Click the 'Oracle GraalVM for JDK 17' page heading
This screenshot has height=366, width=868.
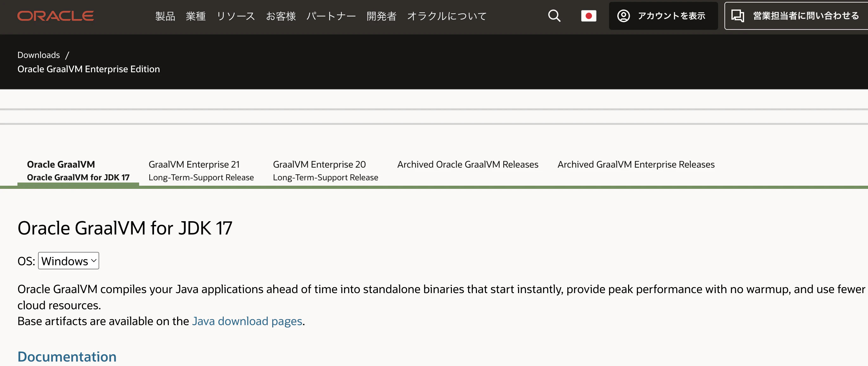pos(125,228)
